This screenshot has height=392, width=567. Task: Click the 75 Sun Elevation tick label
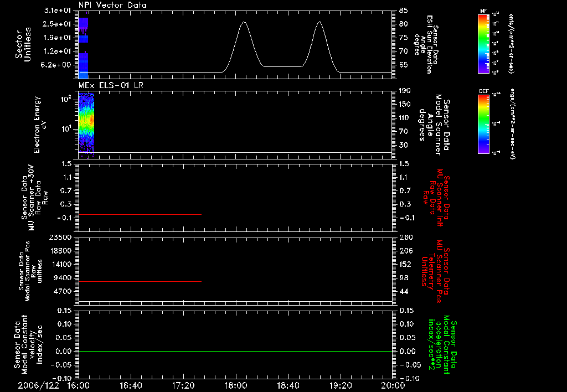pos(404,38)
